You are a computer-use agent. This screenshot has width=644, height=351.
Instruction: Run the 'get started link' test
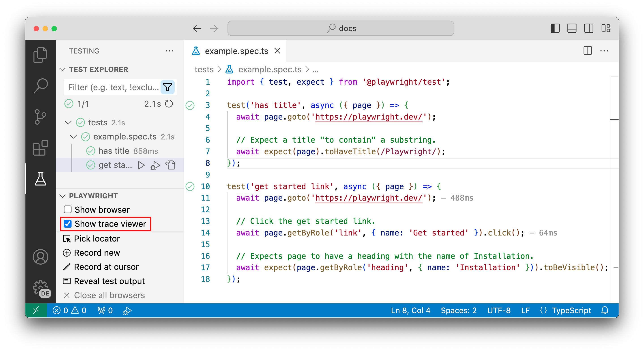point(141,165)
